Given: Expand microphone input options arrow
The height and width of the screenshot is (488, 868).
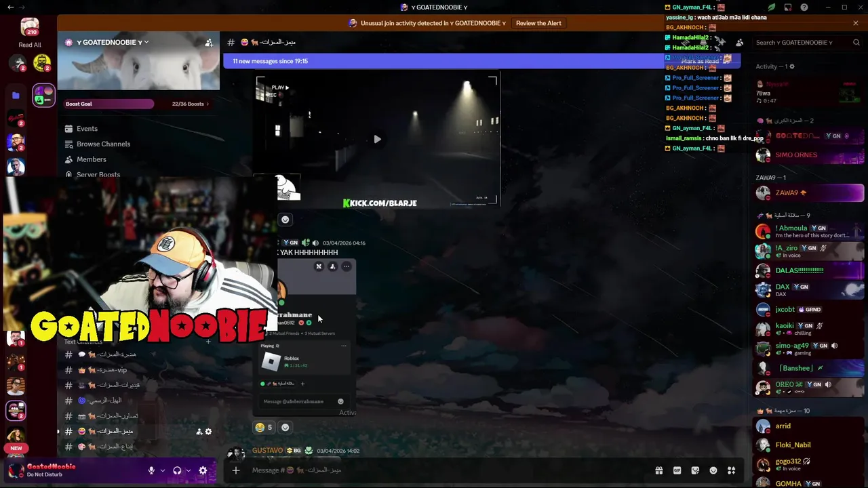Looking at the screenshot, I should [162, 470].
